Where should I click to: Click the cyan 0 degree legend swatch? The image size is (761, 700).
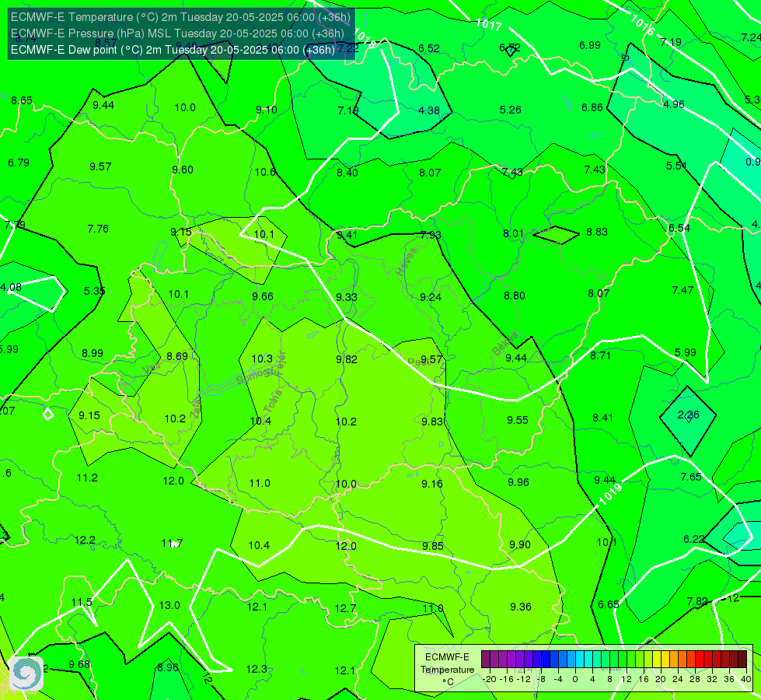click(x=579, y=660)
